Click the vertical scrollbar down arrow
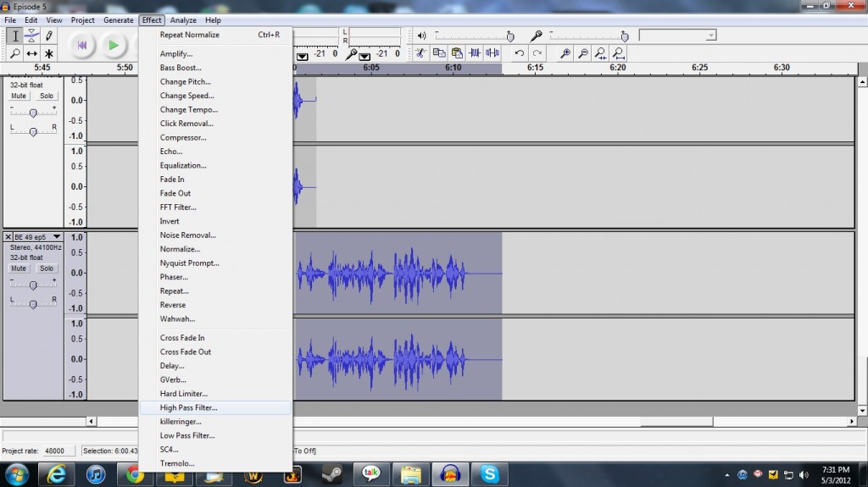Viewport: 868px width, 487px height. (862, 411)
